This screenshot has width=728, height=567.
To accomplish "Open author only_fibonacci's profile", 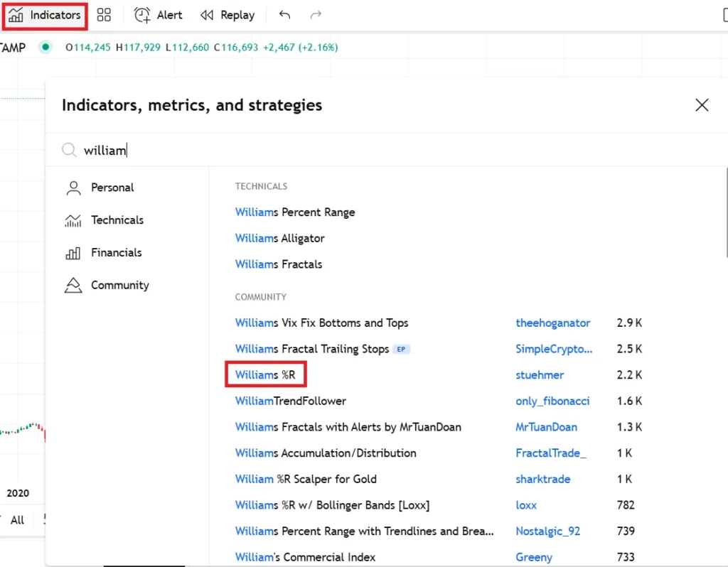I will click(552, 401).
